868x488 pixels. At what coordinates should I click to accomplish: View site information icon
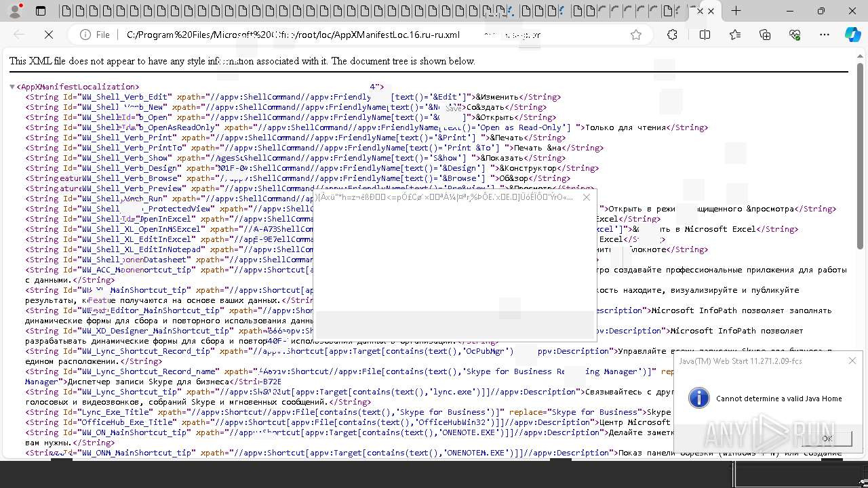coord(85,35)
